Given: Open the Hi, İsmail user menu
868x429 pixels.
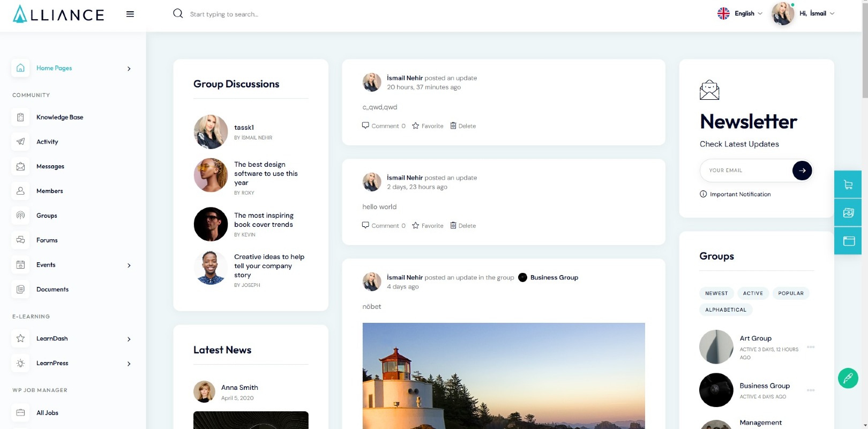Looking at the screenshot, I should 817,13.
